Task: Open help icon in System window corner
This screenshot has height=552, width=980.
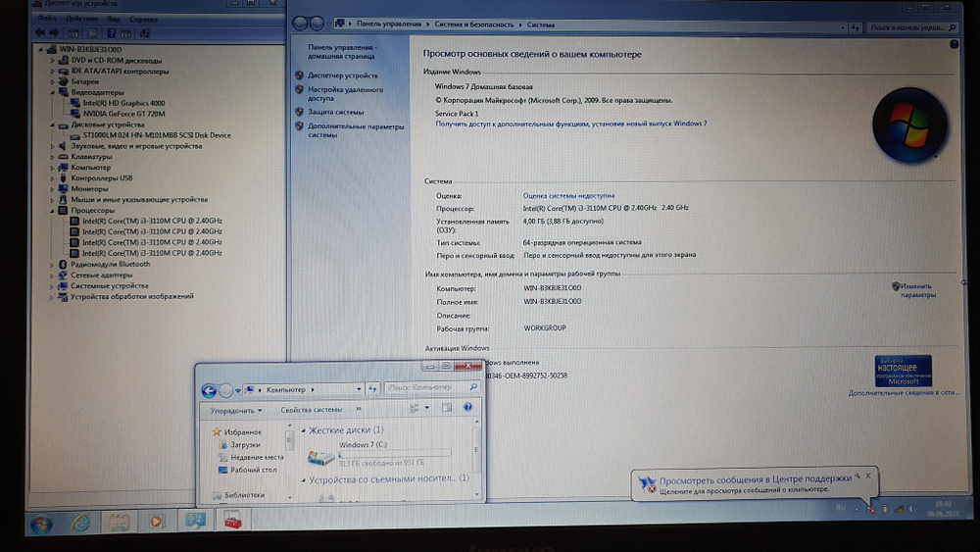Action: coord(954,44)
